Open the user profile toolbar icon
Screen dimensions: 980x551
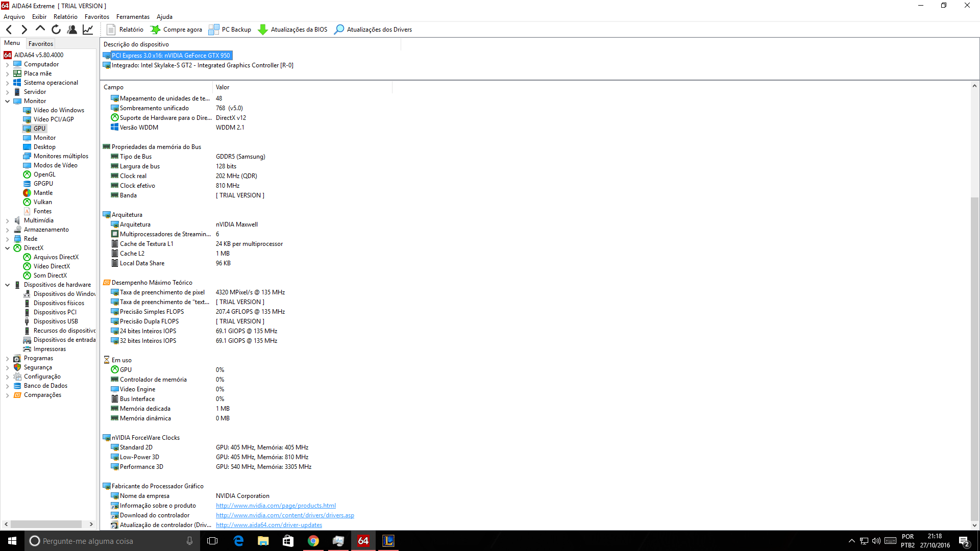point(72,30)
